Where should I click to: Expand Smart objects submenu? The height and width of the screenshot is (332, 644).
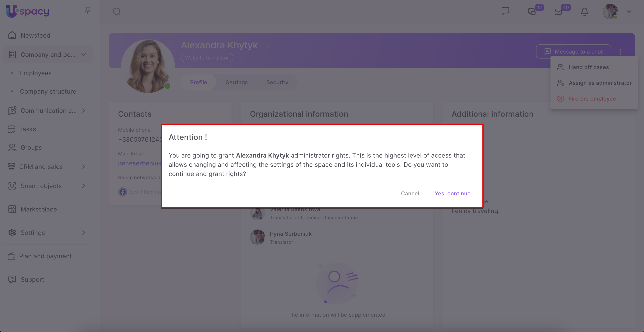[84, 186]
